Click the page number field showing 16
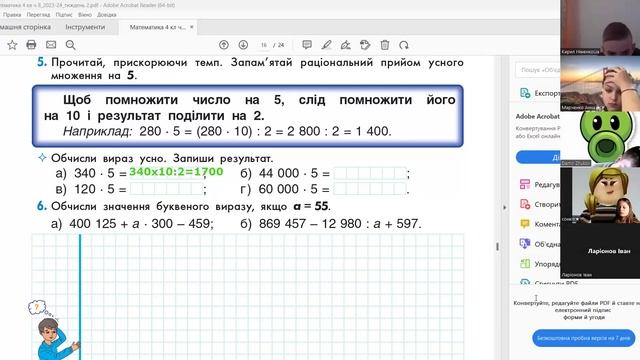This screenshot has width=640, height=360. click(x=264, y=45)
